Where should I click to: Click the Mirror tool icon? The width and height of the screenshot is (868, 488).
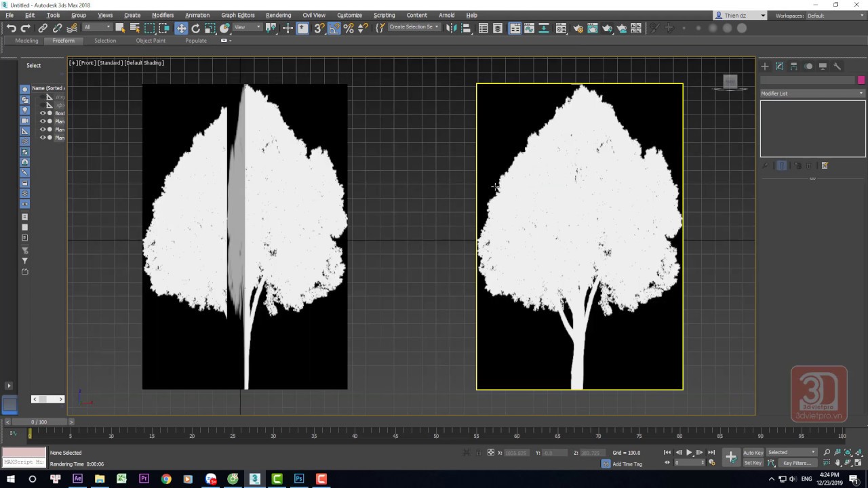pos(452,28)
